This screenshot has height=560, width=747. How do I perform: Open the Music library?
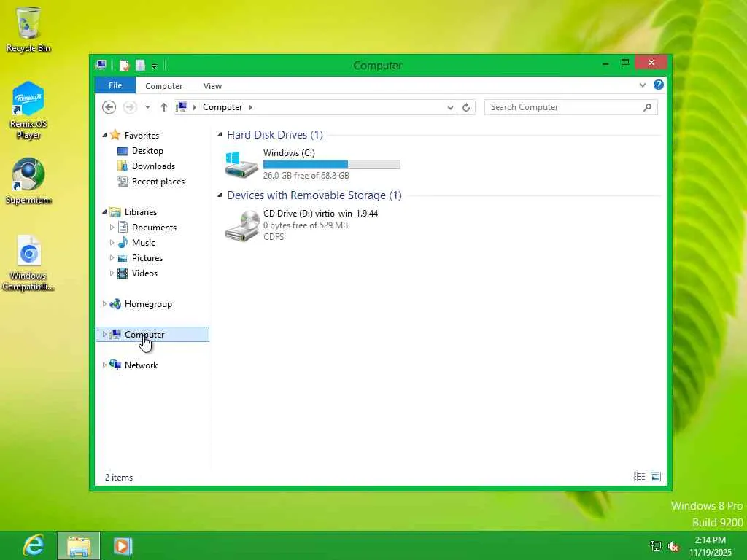[x=144, y=243]
